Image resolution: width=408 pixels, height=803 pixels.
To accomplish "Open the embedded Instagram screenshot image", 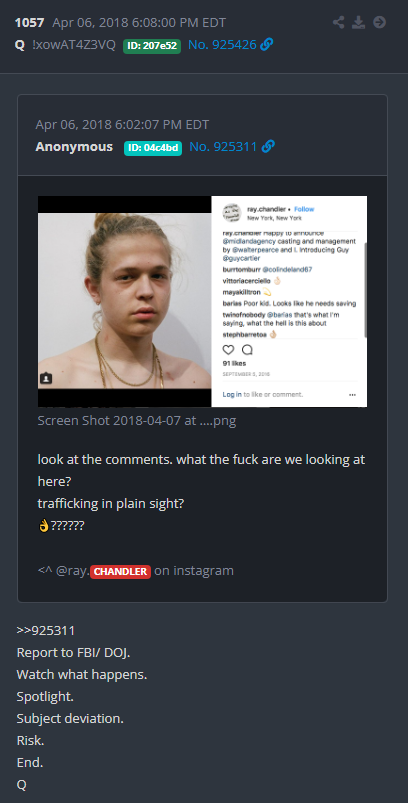I will point(202,302).
